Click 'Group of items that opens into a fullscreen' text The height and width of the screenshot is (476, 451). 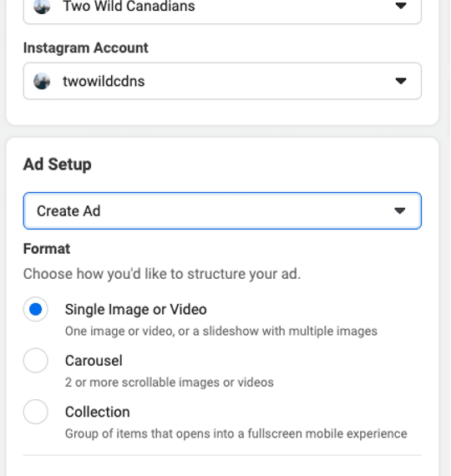tap(236, 433)
